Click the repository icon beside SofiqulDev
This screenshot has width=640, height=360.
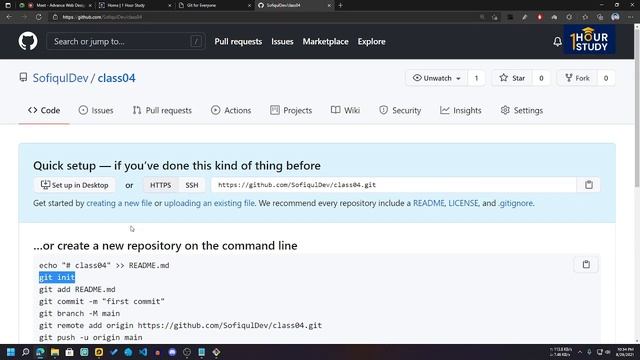pos(23,77)
